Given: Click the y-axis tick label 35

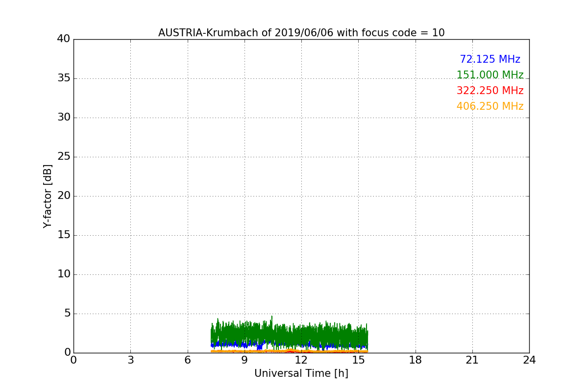Looking at the screenshot, I should (x=64, y=78).
